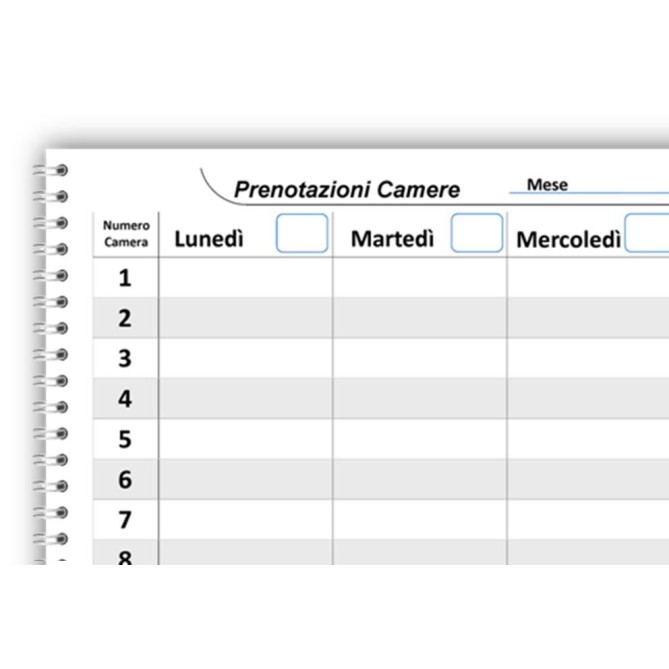Click the Mese underline field
The image size is (669, 669).
coord(589,186)
